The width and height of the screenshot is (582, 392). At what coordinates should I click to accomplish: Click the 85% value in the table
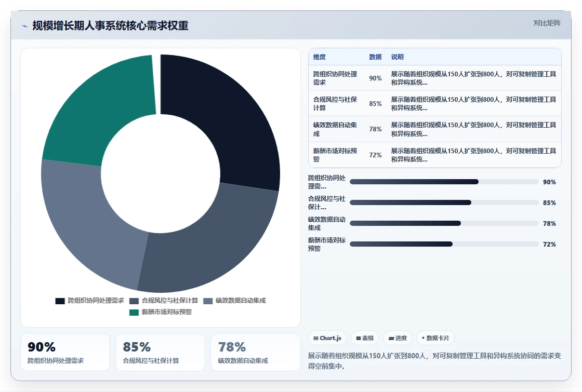pos(375,104)
